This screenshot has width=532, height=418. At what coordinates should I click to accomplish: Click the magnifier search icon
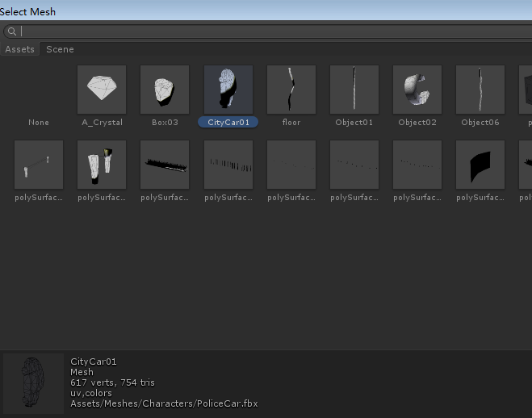coord(12,31)
